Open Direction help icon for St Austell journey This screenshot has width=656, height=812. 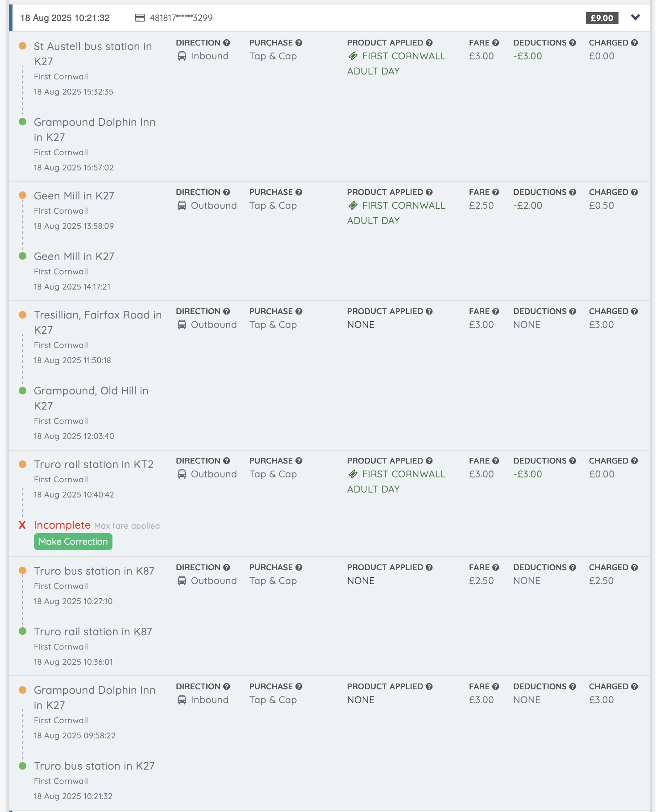pos(227,43)
